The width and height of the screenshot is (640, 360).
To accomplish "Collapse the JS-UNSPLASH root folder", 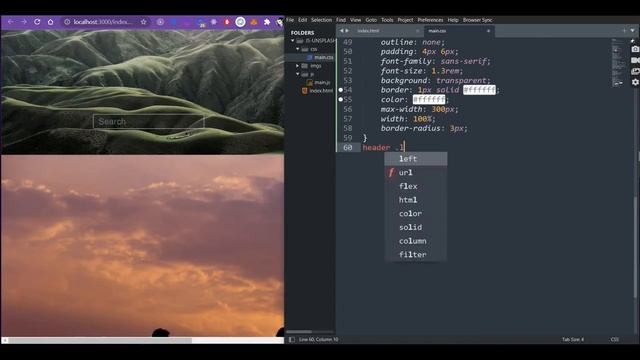I will coord(293,41).
